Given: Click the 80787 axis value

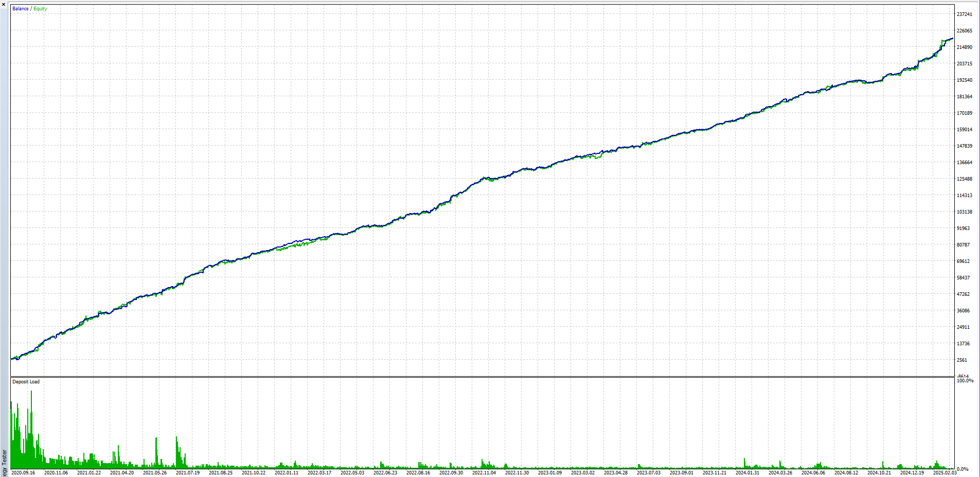Looking at the screenshot, I should [963, 245].
